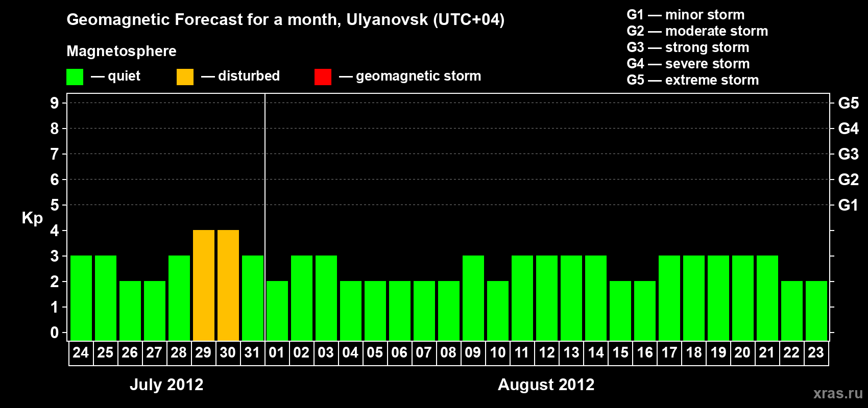
Task: Click the bar for August 14
Action: point(596,298)
